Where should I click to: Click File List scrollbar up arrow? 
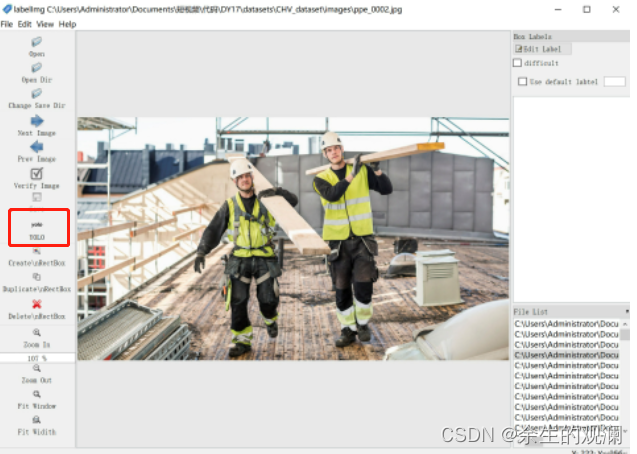tap(625, 324)
